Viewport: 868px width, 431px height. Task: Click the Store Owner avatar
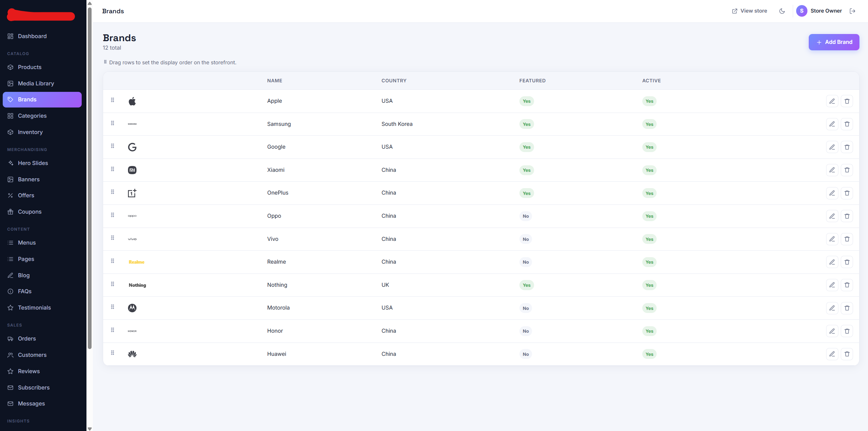coord(802,11)
